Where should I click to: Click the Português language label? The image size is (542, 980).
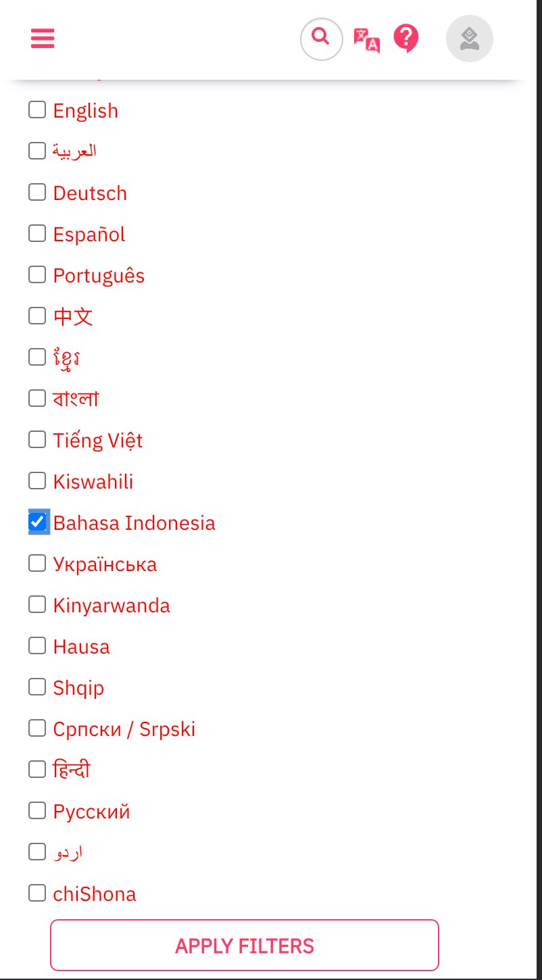tap(99, 276)
